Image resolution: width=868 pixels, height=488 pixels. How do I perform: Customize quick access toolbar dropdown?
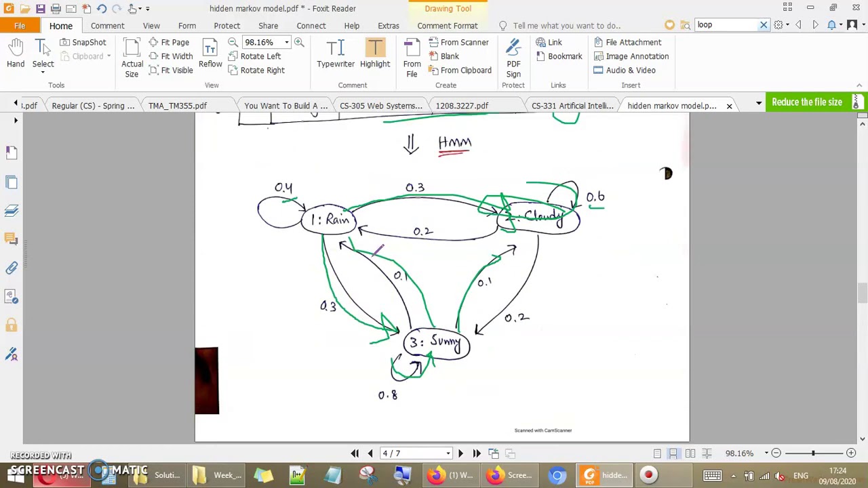point(147,9)
